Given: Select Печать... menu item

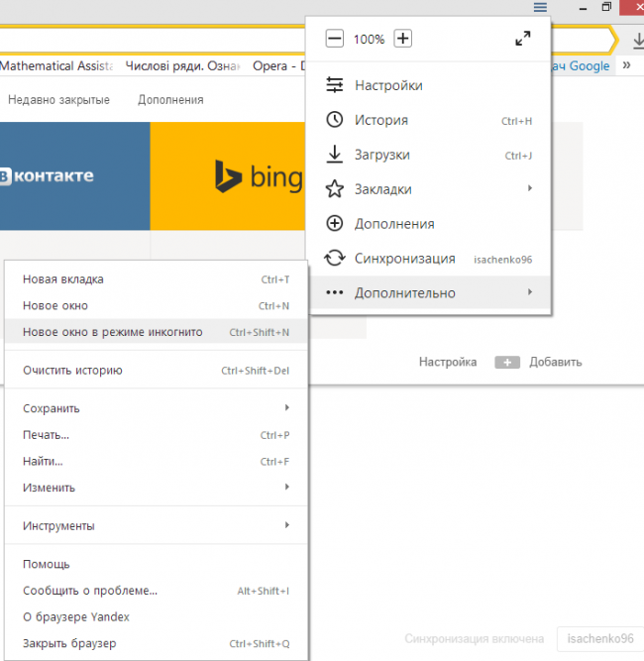Looking at the screenshot, I should [156, 435].
